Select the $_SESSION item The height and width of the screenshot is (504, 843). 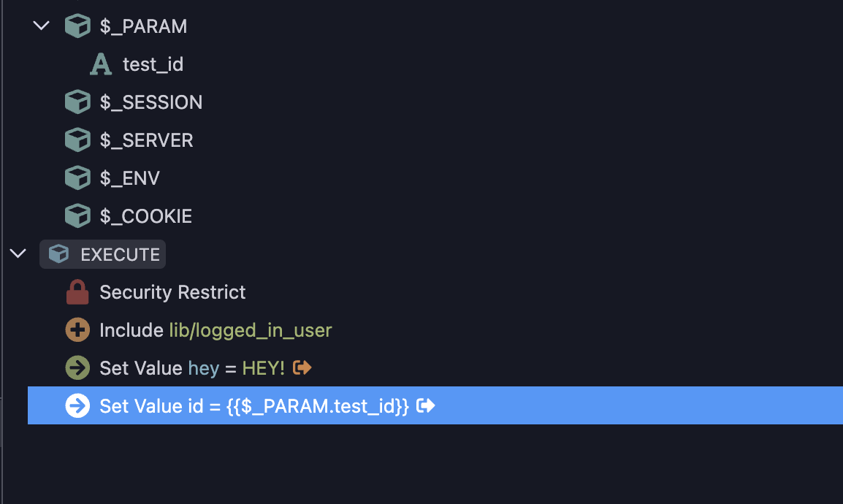coord(151,102)
